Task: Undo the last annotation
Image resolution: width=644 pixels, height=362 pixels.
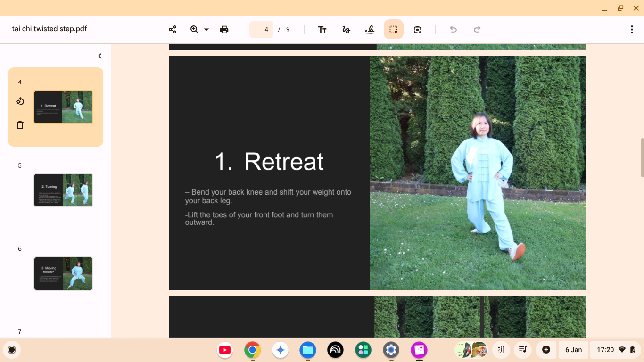Action: point(453,29)
